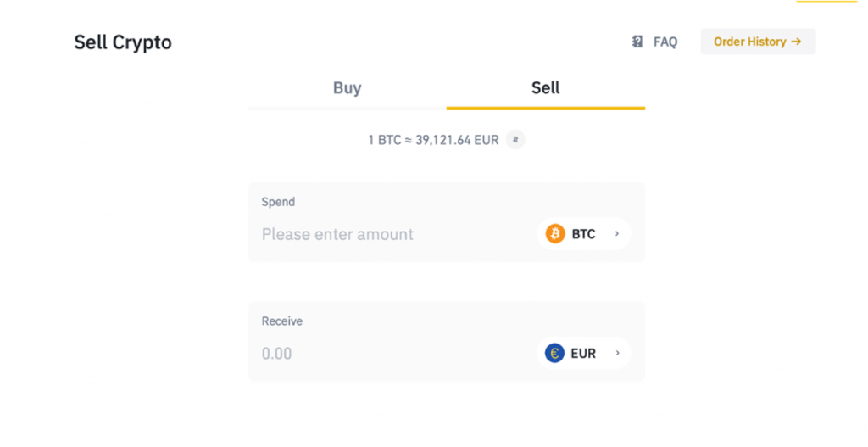This screenshot has height=447, width=868.
Task: Switch to the Buy tab
Action: [x=347, y=88]
